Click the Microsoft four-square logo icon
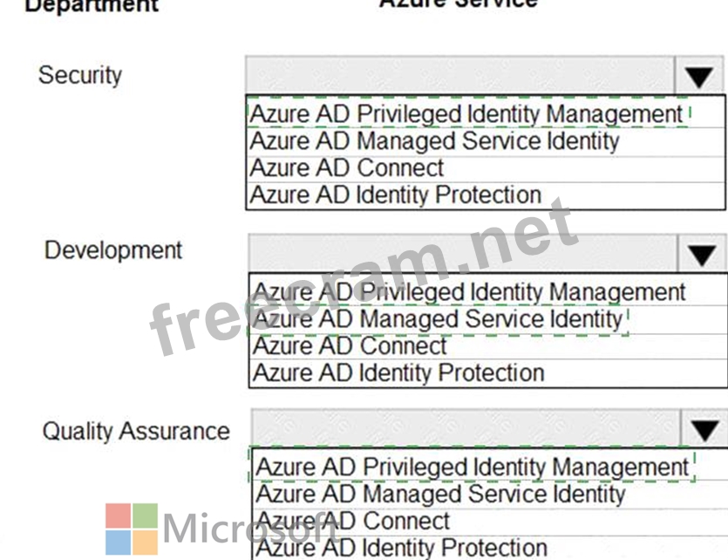The height and width of the screenshot is (560, 728). [x=132, y=529]
